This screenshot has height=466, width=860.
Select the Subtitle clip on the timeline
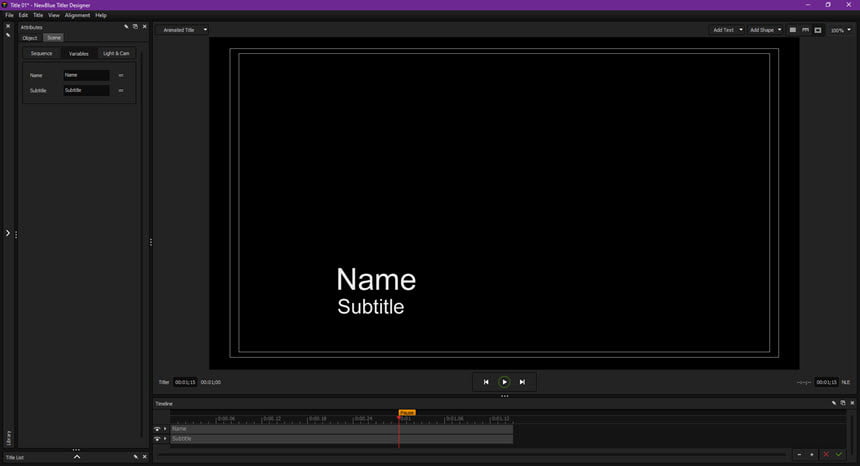[x=342, y=439]
